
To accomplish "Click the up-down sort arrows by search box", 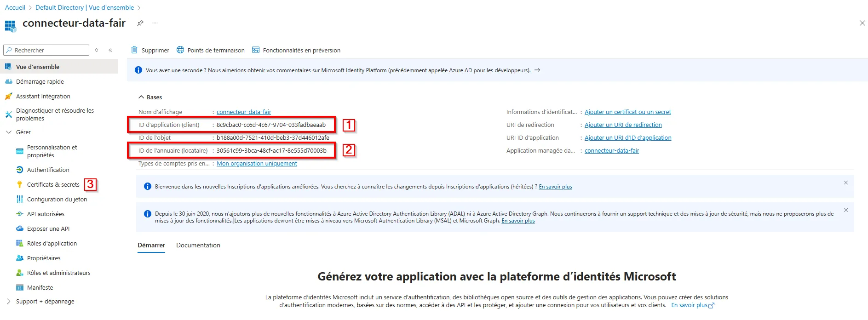I will pyautogui.click(x=97, y=50).
